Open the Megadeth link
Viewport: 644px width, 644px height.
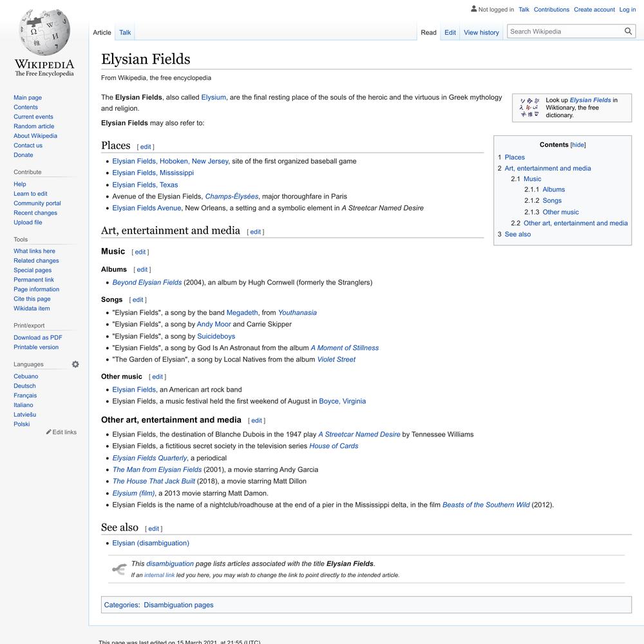click(x=242, y=312)
